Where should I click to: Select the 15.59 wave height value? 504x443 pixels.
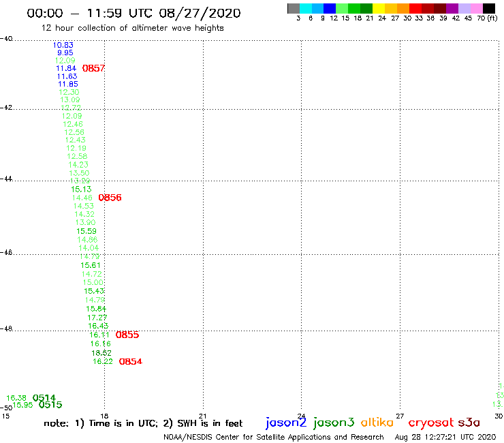(86, 231)
